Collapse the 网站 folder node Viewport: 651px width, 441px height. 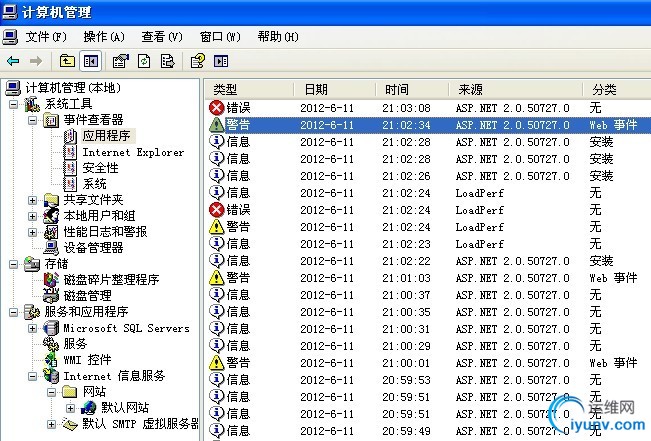[x=51, y=392]
